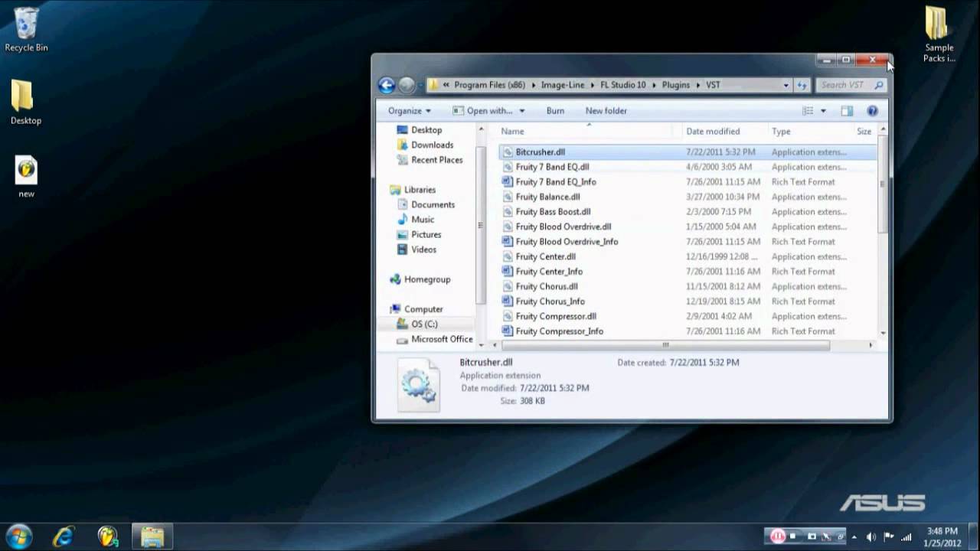Click New folder in the toolbar

point(606,111)
